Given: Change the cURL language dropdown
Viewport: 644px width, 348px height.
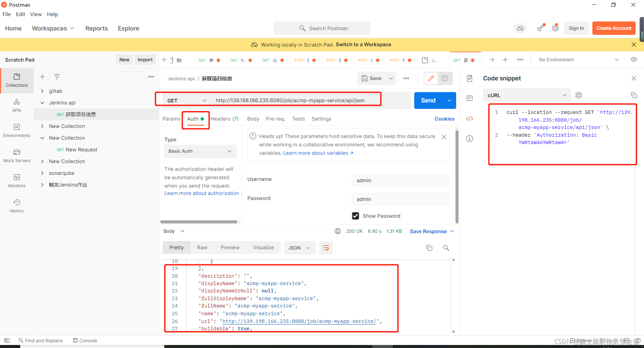Looking at the screenshot, I should coord(527,95).
